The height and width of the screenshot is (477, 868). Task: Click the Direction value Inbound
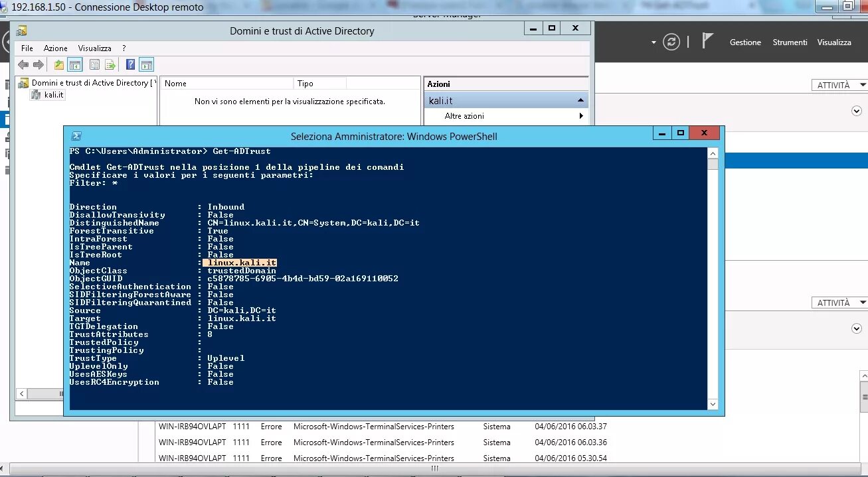coord(226,207)
